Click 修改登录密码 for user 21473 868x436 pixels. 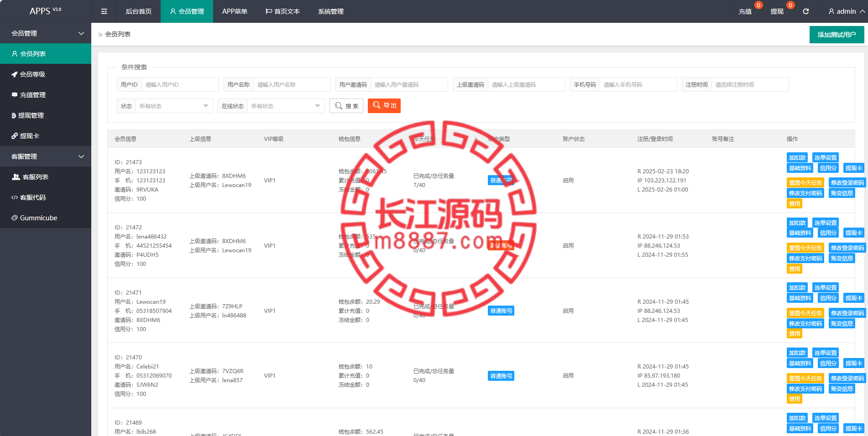[847, 182]
